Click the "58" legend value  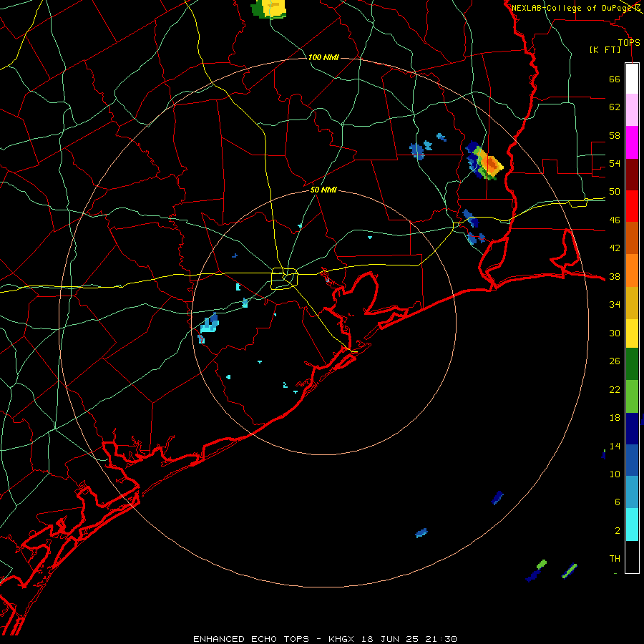(615, 135)
